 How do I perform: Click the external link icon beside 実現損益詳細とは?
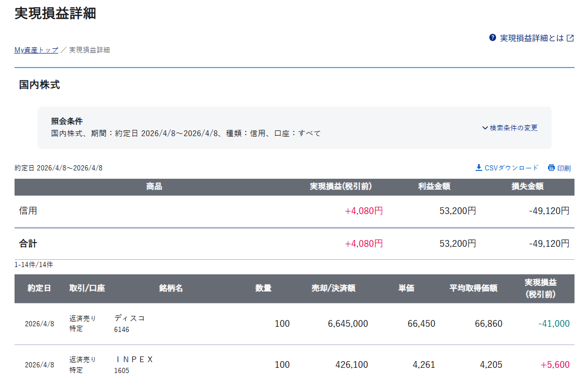(x=570, y=38)
